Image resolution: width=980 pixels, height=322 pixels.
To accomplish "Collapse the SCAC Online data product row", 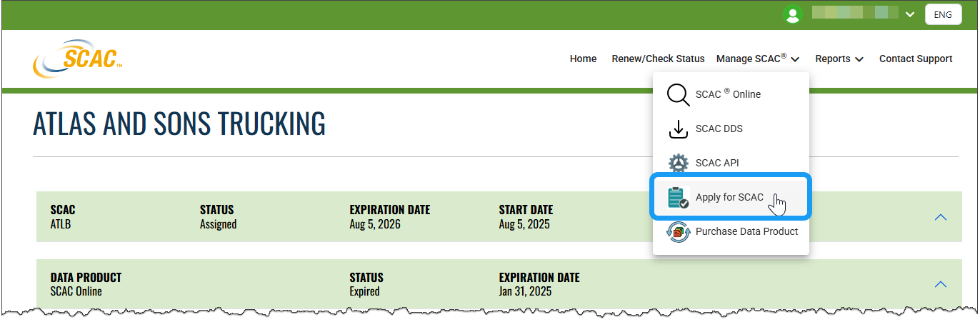I will [941, 284].
